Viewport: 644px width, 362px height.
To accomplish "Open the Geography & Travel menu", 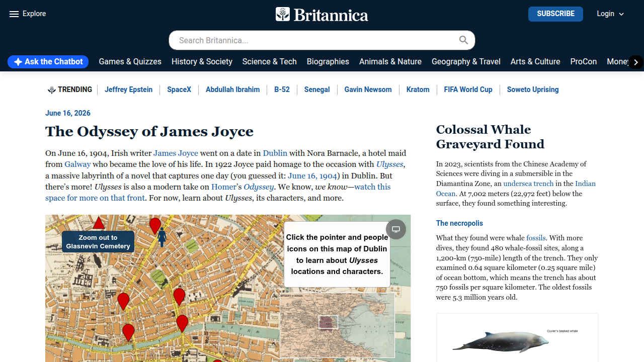I will click(466, 61).
